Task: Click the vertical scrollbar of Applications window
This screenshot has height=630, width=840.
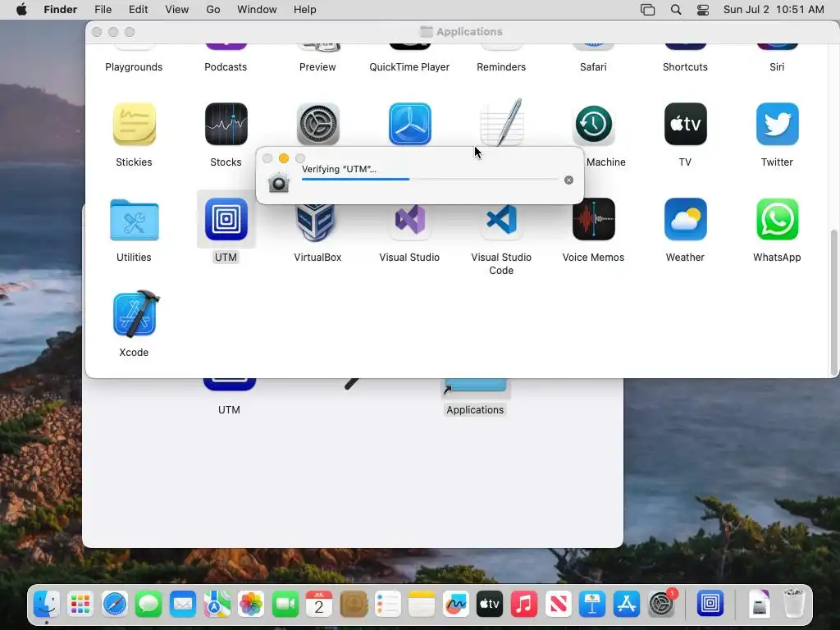Action: point(833,303)
